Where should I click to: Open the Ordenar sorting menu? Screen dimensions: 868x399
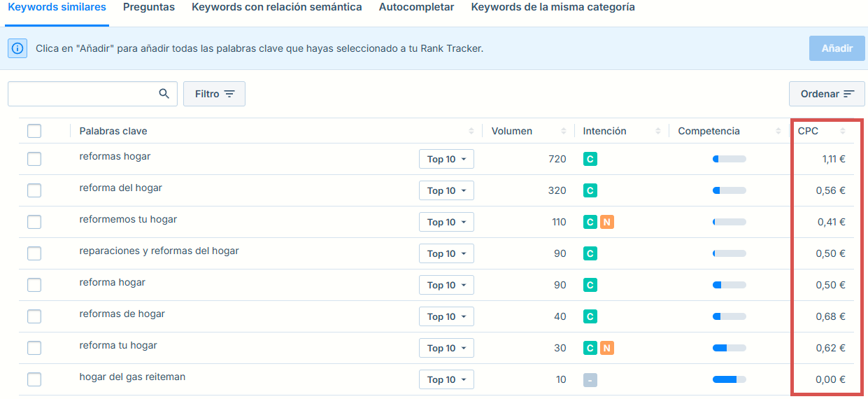pyautogui.click(x=827, y=94)
